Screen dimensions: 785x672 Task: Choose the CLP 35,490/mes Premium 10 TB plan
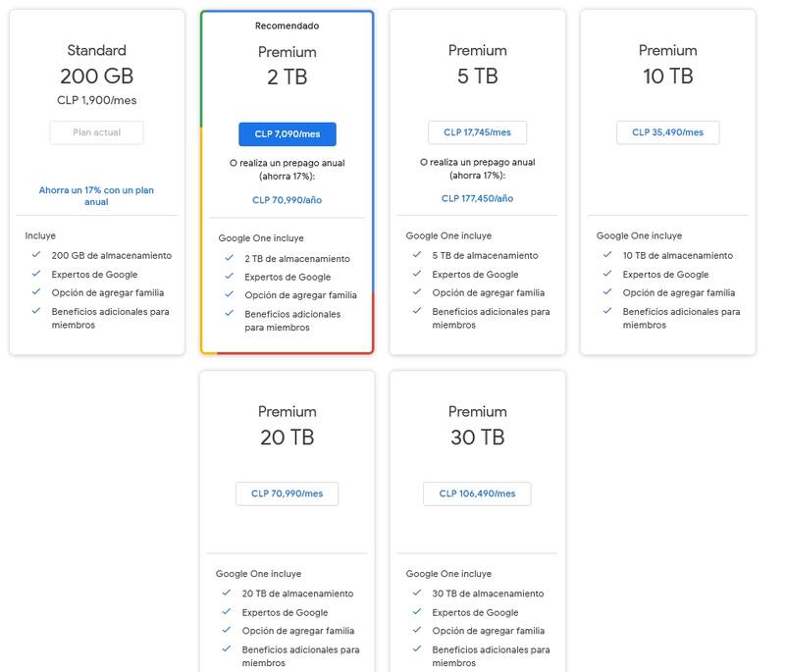[x=667, y=132]
